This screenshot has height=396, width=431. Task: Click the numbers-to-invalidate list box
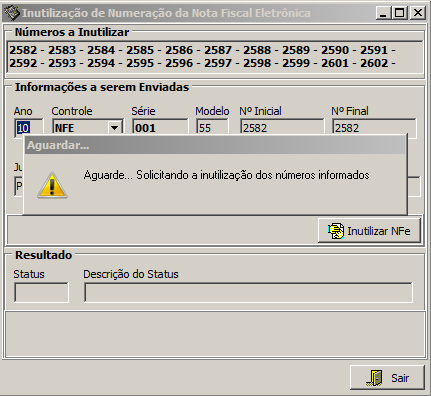215,57
